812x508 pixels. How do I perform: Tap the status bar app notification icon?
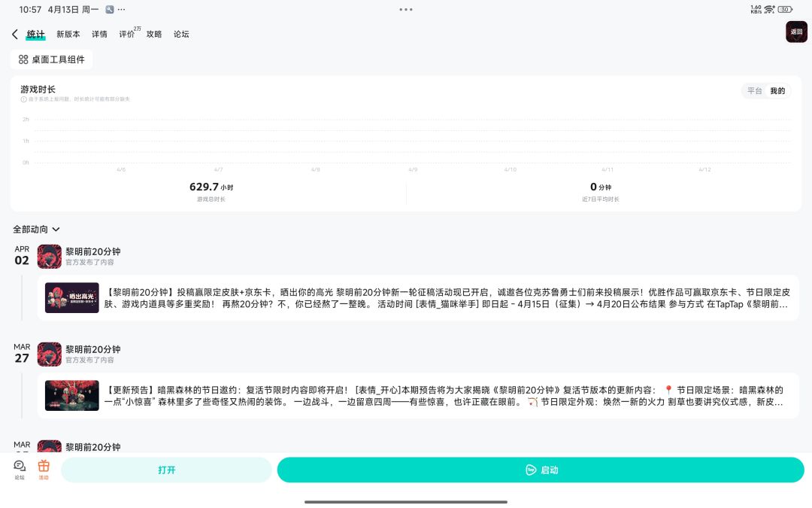[109, 9]
